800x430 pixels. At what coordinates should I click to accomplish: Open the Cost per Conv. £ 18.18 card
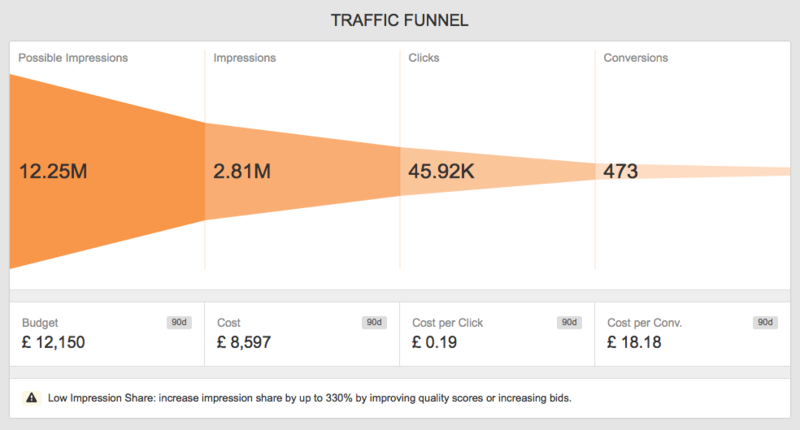point(692,334)
